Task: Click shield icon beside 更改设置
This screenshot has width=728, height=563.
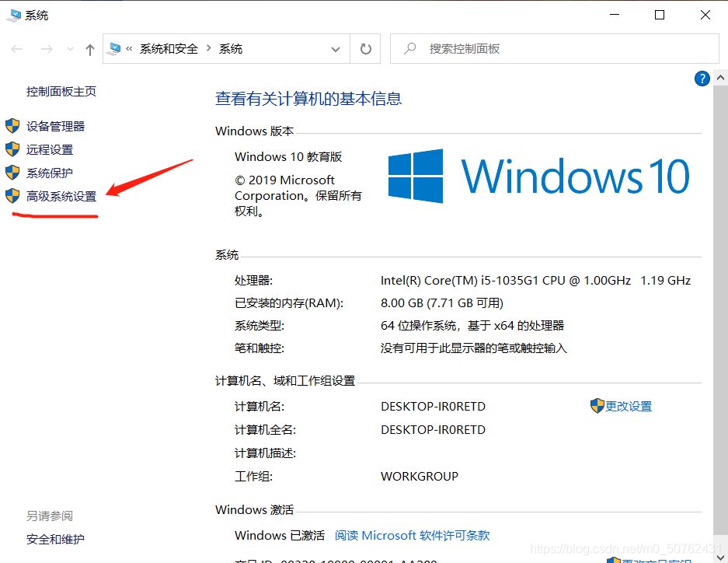Action: [x=597, y=405]
